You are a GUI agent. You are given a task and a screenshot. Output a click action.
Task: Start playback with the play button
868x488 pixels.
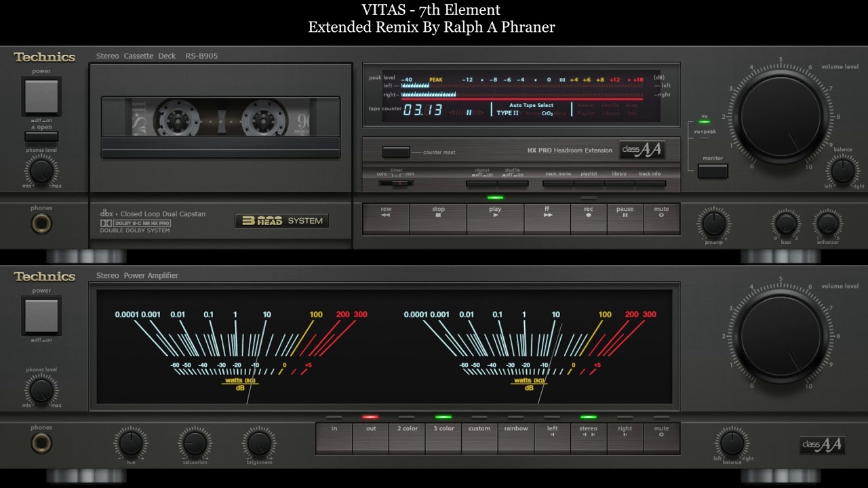coord(495,218)
